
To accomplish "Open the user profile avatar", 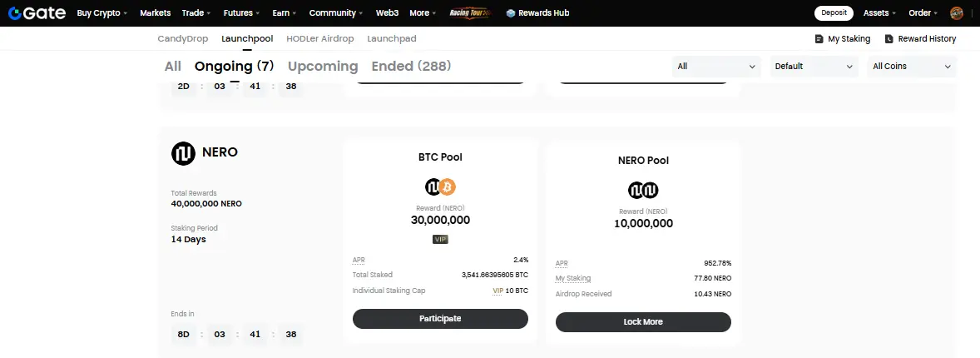I will click(x=956, y=13).
